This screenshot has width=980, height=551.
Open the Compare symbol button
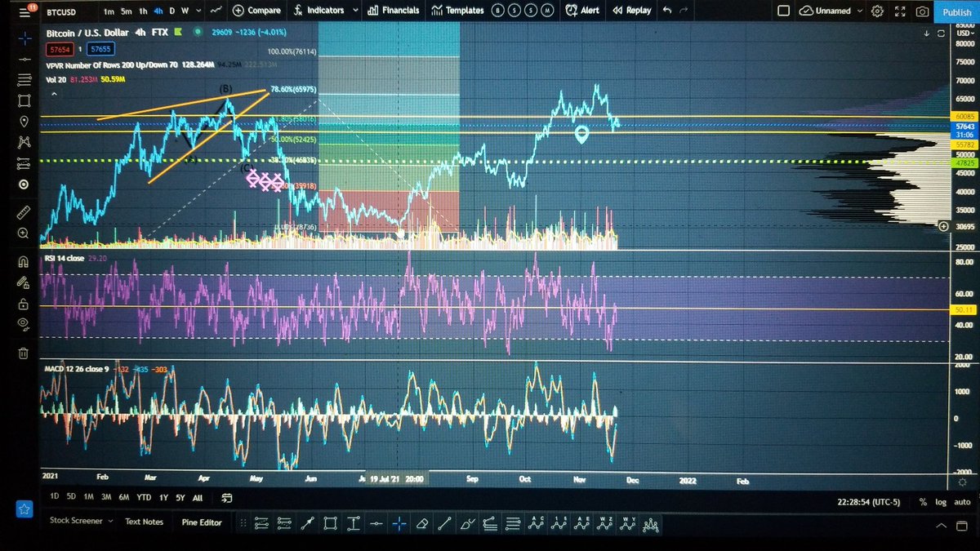click(256, 11)
